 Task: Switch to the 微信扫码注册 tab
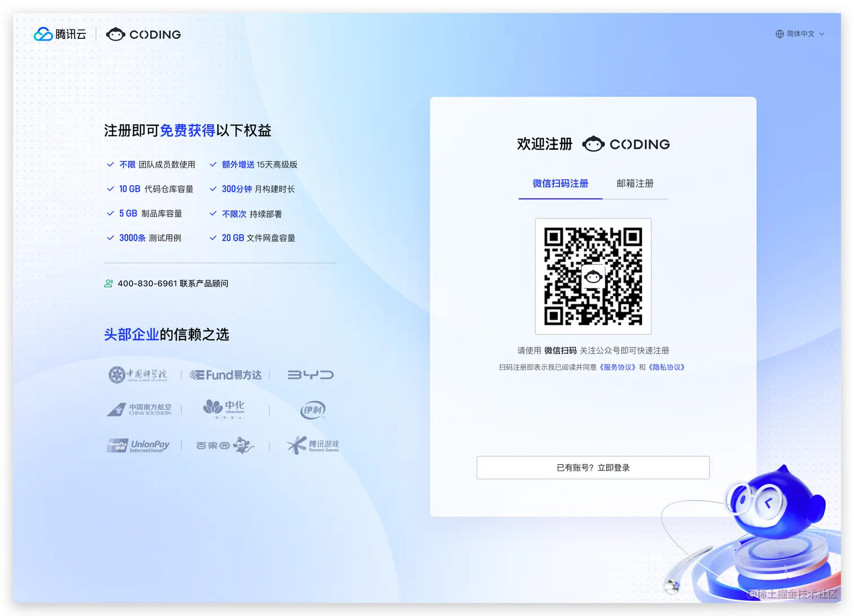click(560, 184)
